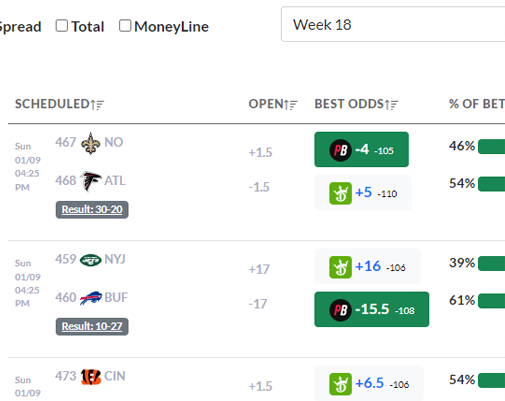The image size is (505, 401).
Task: Click the Cincinnati Bengals logo icon
Action: pos(91,377)
